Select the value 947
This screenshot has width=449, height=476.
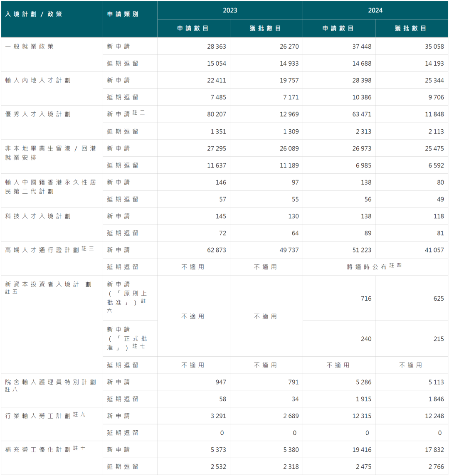point(221,382)
